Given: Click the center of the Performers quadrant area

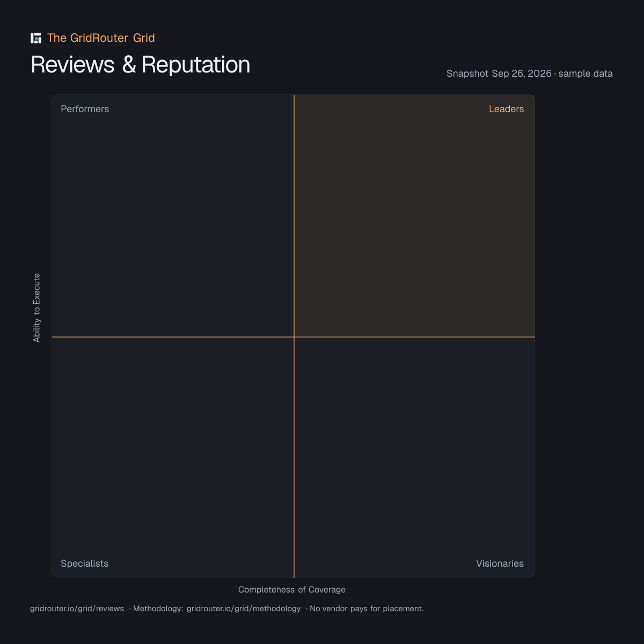Looking at the screenshot, I should point(173,216).
